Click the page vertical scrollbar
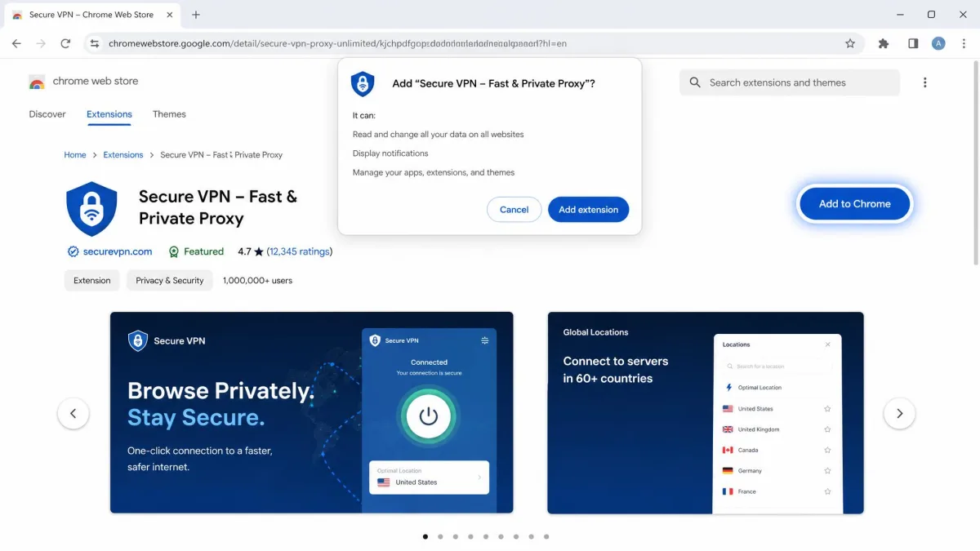980x551 pixels. [x=976, y=163]
